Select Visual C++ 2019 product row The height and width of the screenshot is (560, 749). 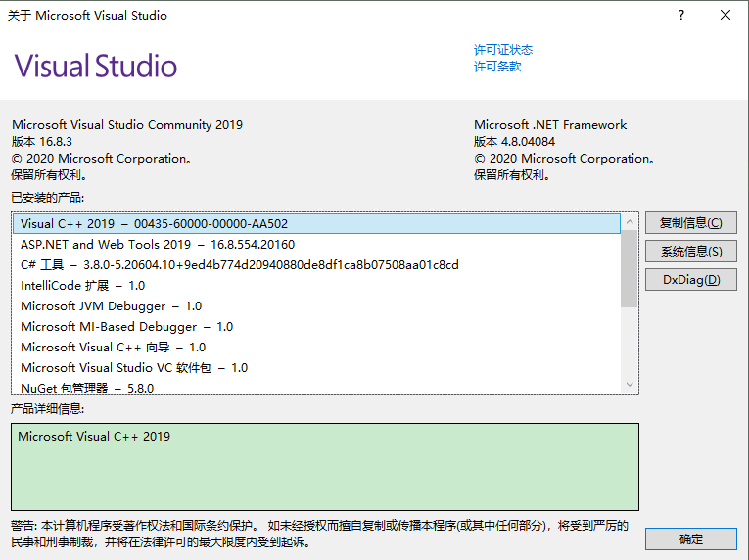[316, 223]
